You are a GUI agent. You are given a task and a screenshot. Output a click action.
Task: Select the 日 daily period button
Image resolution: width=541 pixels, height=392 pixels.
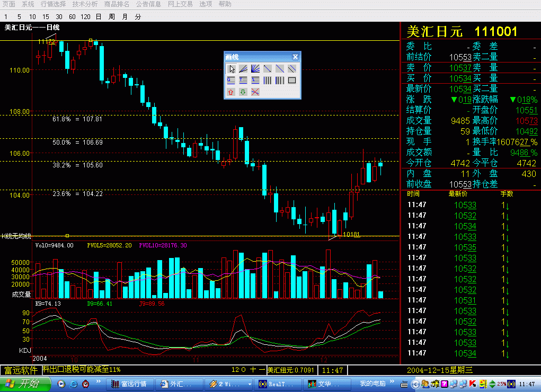[99, 16]
